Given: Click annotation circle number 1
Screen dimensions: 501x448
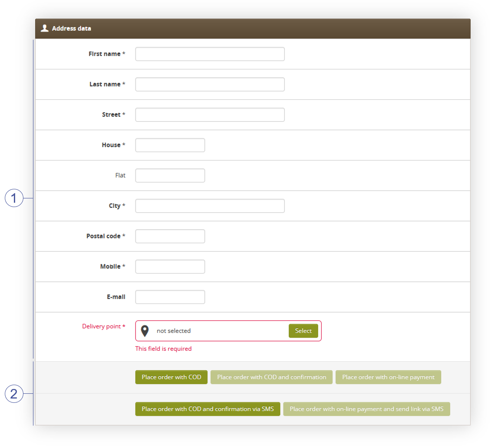Looking at the screenshot, I should [x=14, y=198].
